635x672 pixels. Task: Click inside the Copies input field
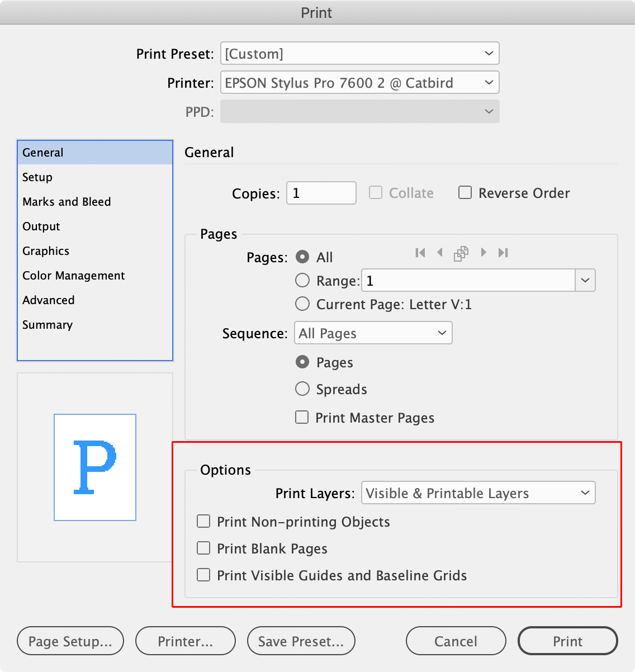click(x=321, y=192)
